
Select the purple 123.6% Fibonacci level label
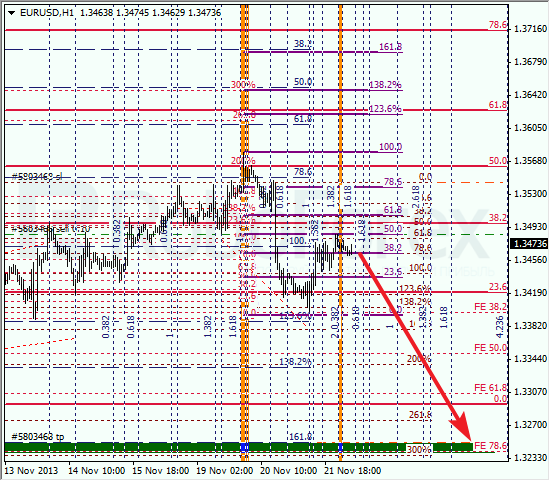[x=385, y=109]
